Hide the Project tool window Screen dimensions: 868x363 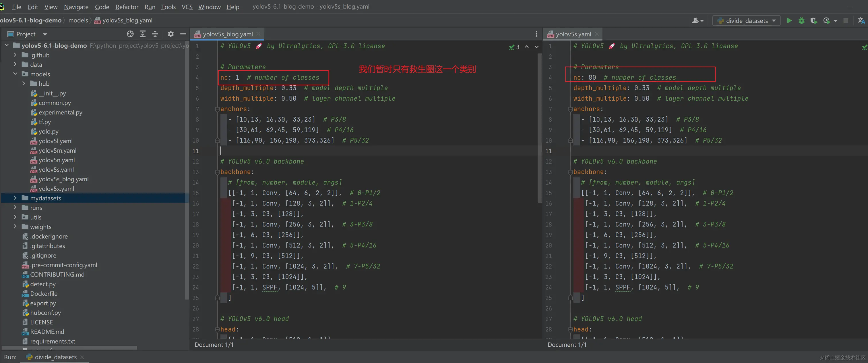[183, 34]
